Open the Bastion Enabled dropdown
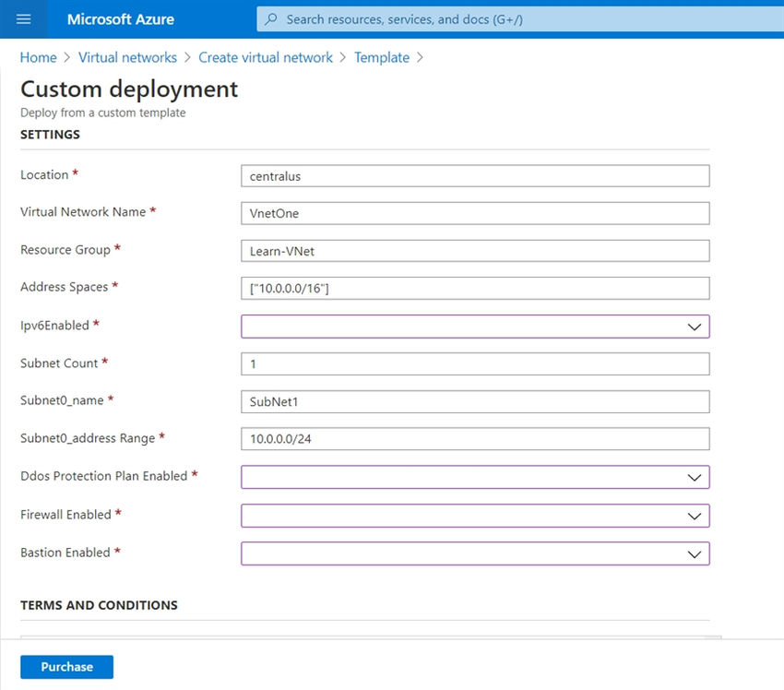Viewport: 784px width, 690px height. (x=475, y=553)
